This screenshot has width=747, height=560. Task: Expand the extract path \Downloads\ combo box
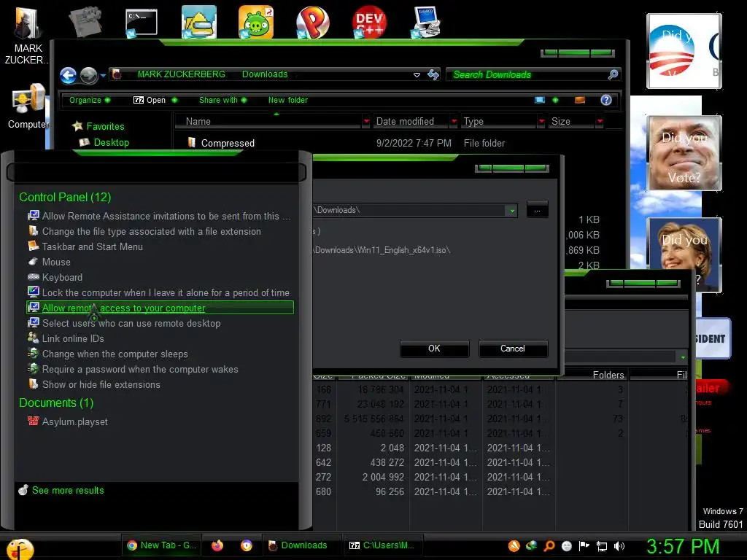[511, 210]
